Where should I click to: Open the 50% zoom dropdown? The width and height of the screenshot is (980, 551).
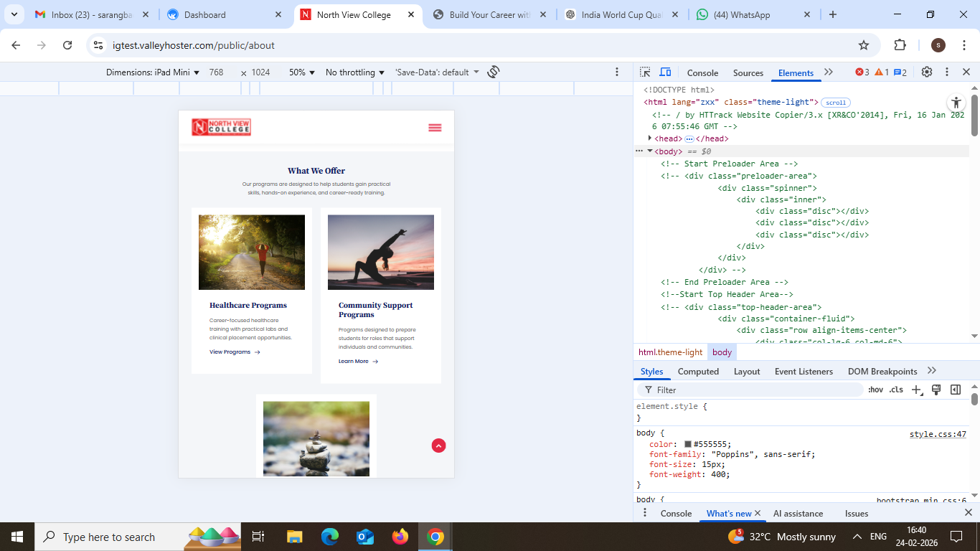[302, 72]
